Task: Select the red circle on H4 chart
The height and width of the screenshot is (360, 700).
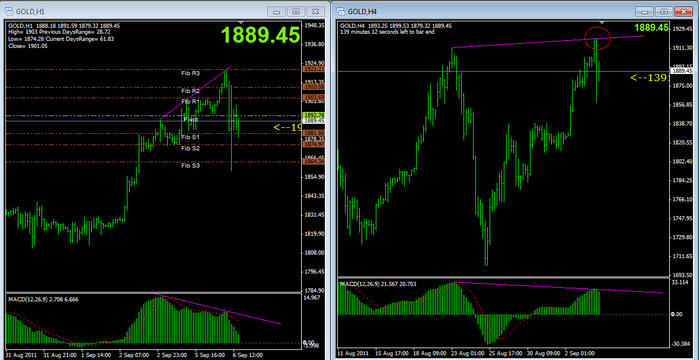Action: pos(597,38)
